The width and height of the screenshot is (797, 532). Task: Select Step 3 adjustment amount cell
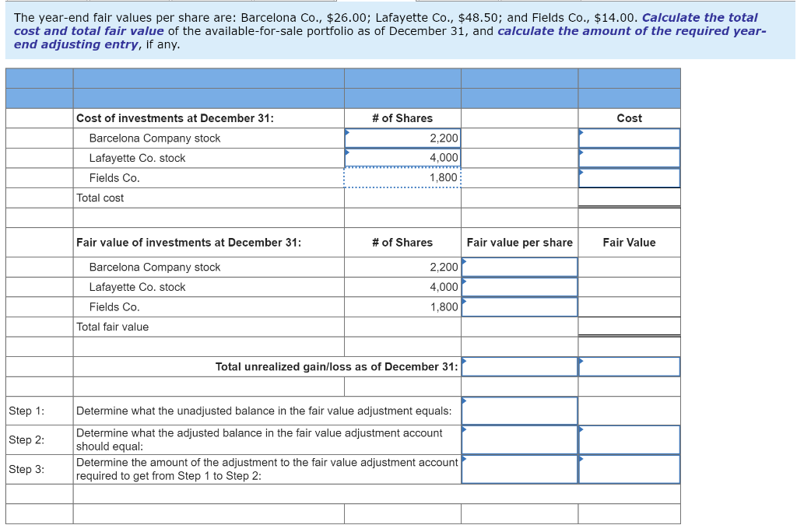(x=629, y=470)
